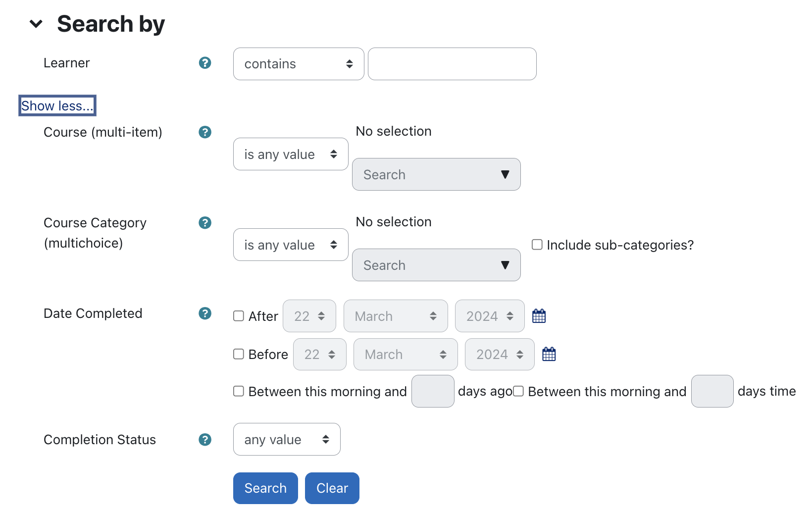Open Completion Status any value dropdown
This screenshot has width=812, height=513.
[286, 439]
